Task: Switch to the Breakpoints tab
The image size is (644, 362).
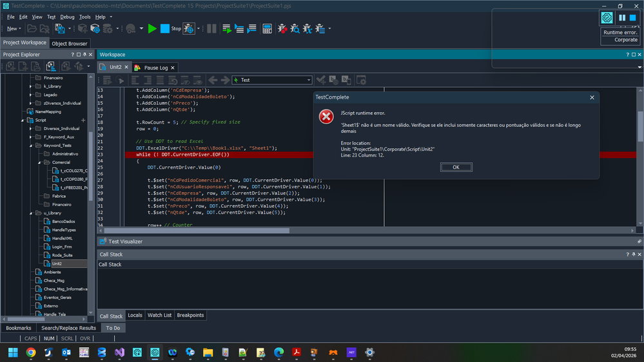Action: click(190, 316)
